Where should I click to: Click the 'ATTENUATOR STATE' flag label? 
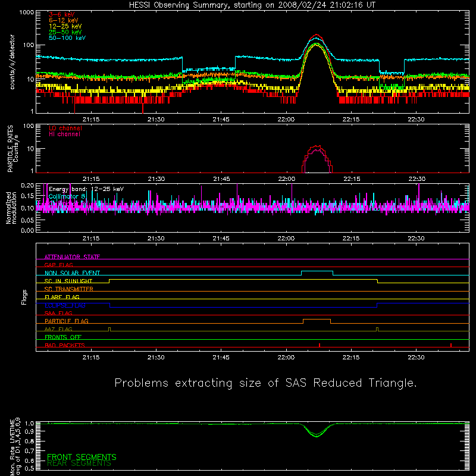pos(72,257)
